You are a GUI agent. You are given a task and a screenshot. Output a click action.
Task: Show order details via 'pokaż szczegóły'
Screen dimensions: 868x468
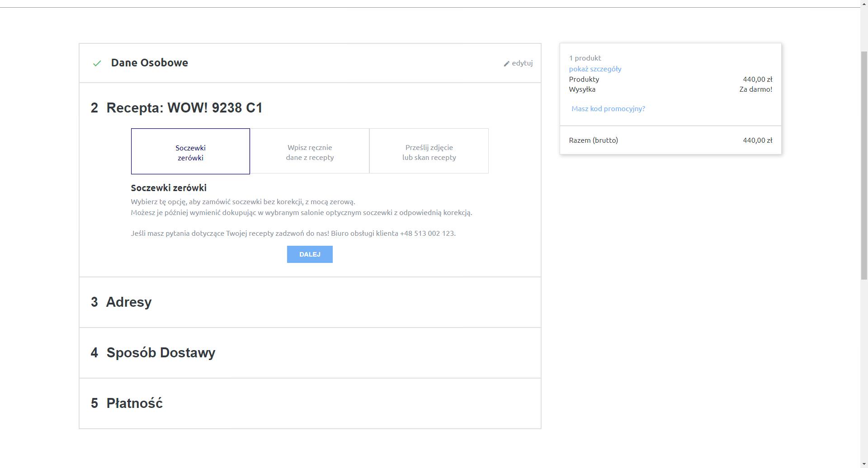tap(595, 69)
